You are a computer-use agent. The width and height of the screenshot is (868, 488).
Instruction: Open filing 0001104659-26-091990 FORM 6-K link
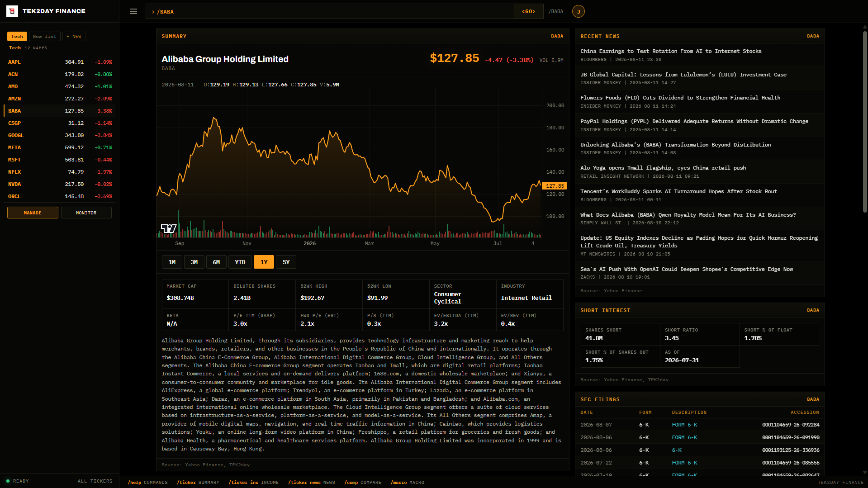point(684,437)
